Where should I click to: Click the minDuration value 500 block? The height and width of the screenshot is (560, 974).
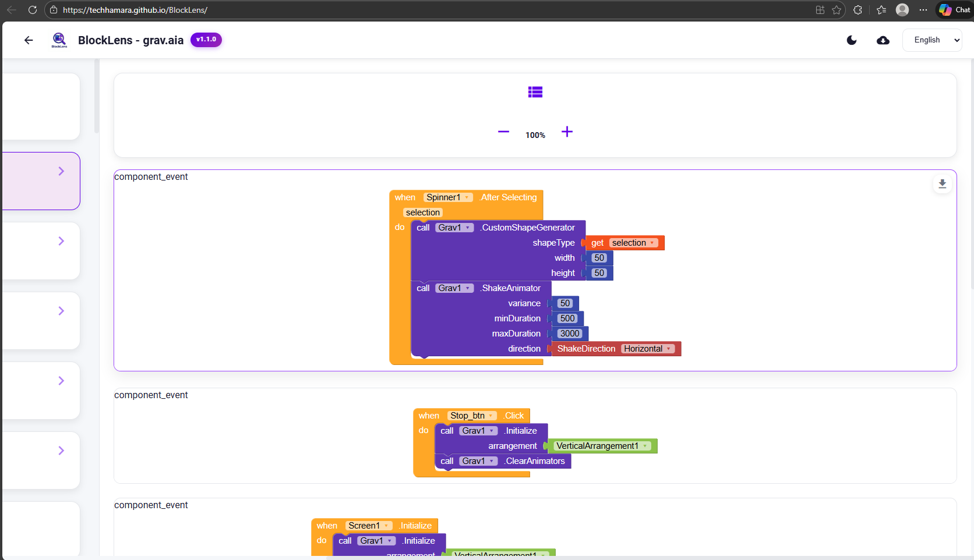click(567, 318)
